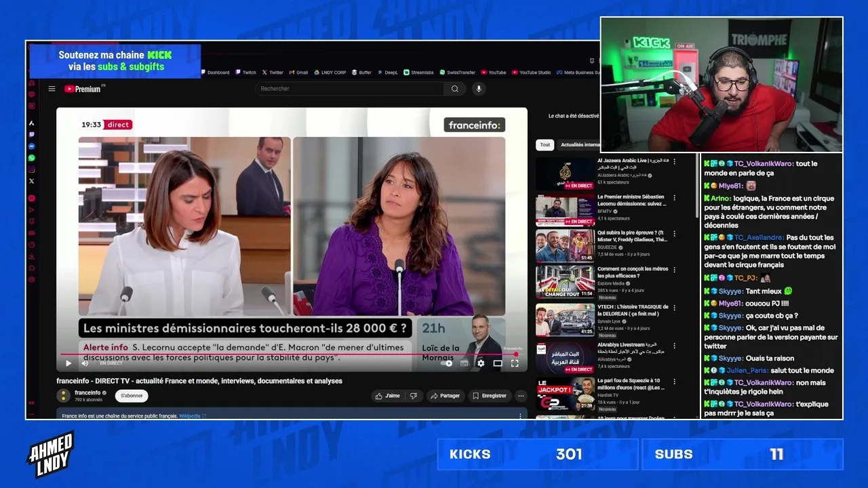Viewport: 868px width, 488px height.
Task: Open WhatsApp in the browser sidebar
Action: pyautogui.click(x=32, y=158)
